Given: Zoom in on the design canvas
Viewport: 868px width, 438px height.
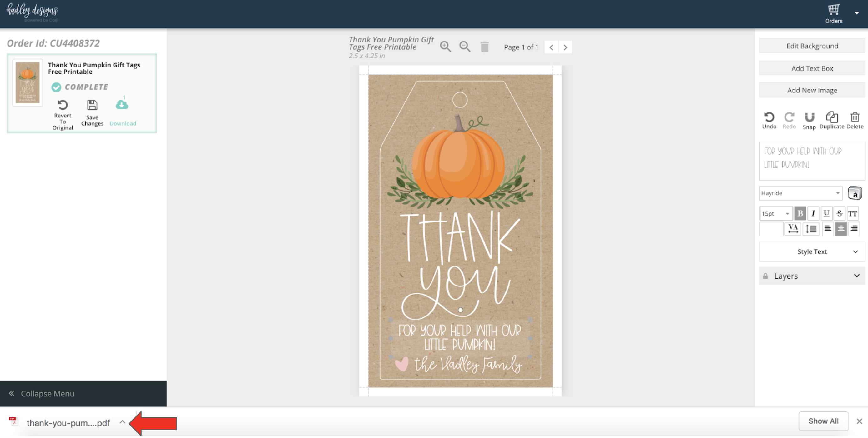Looking at the screenshot, I should [x=445, y=47].
